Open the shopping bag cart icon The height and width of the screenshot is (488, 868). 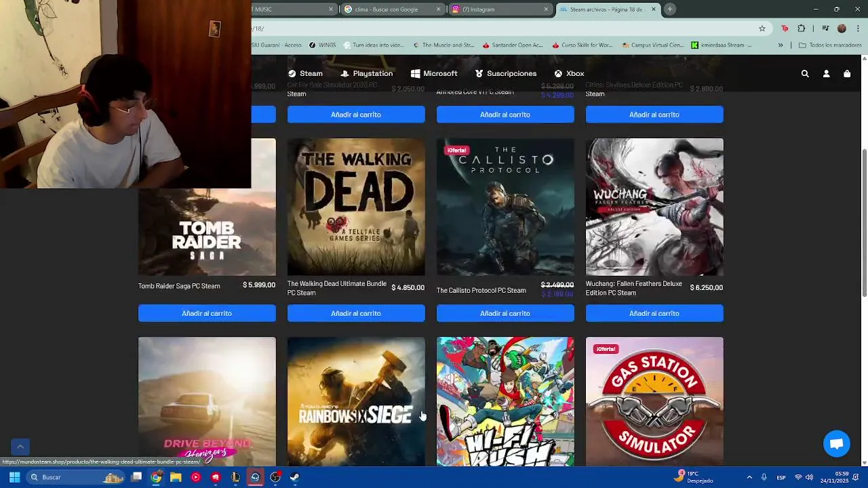coord(847,73)
